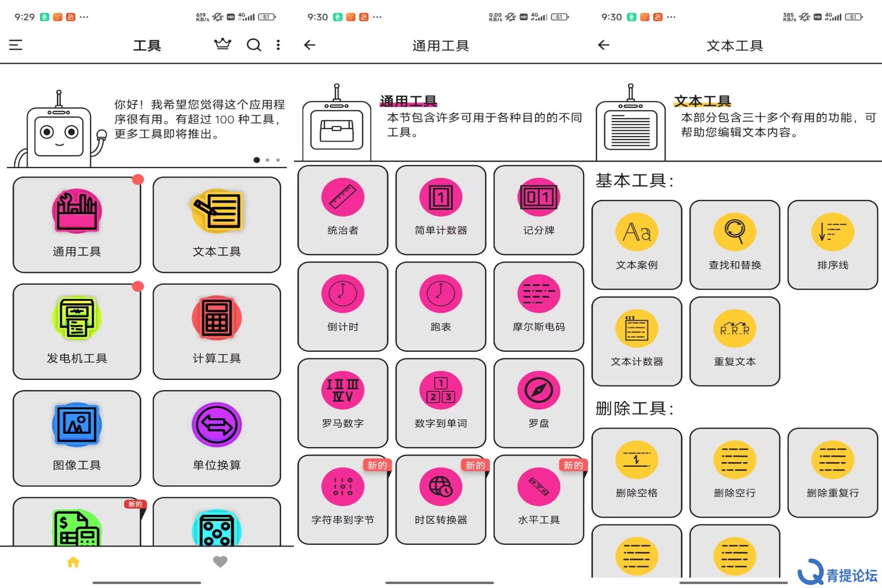882x588 pixels.
Task: Open 查找和替换 text tool
Action: pyautogui.click(x=735, y=245)
